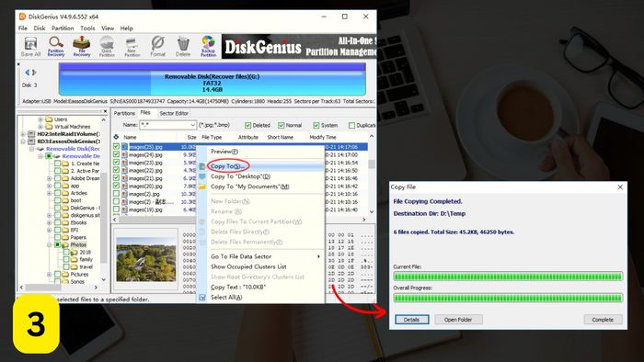Go to previous disk arrow

(27, 73)
